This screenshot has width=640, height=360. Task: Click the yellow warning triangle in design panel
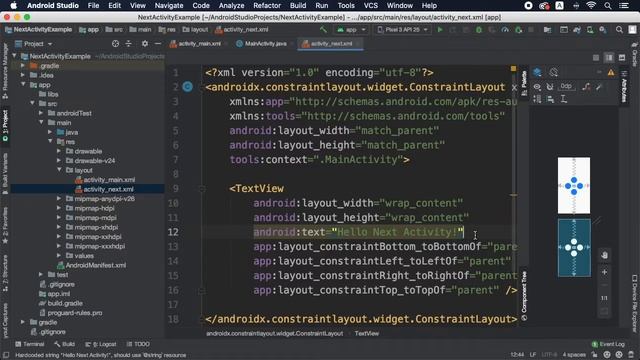pos(611,73)
